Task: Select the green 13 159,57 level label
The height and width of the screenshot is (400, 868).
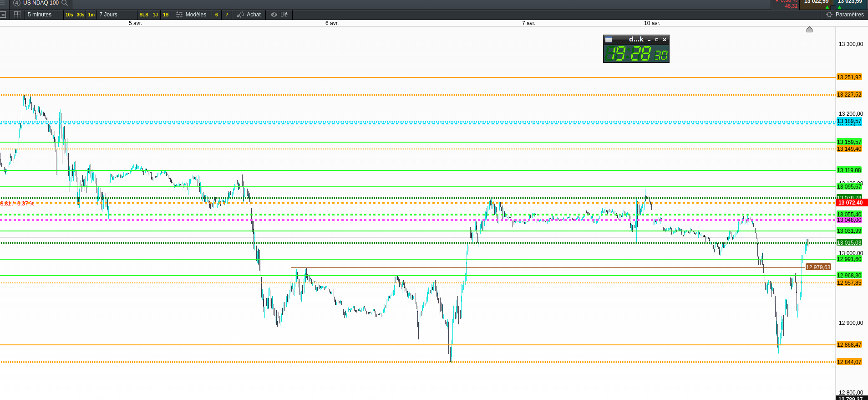Action: (849, 142)
